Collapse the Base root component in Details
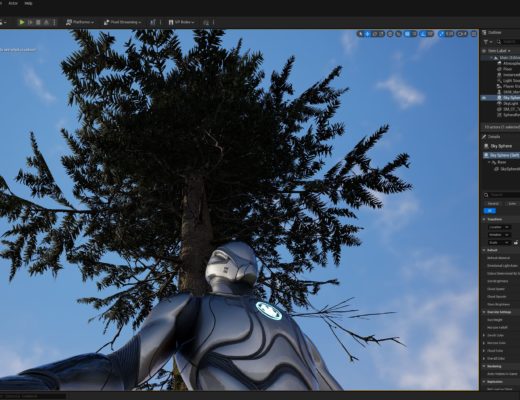Viewport: 520px width, 400px height. 489,162
